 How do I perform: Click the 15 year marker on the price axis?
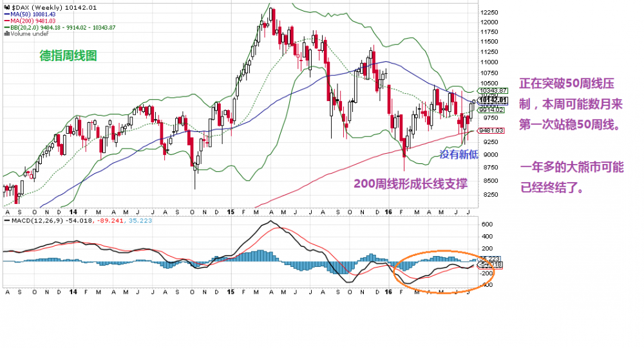tap(230, 211)
